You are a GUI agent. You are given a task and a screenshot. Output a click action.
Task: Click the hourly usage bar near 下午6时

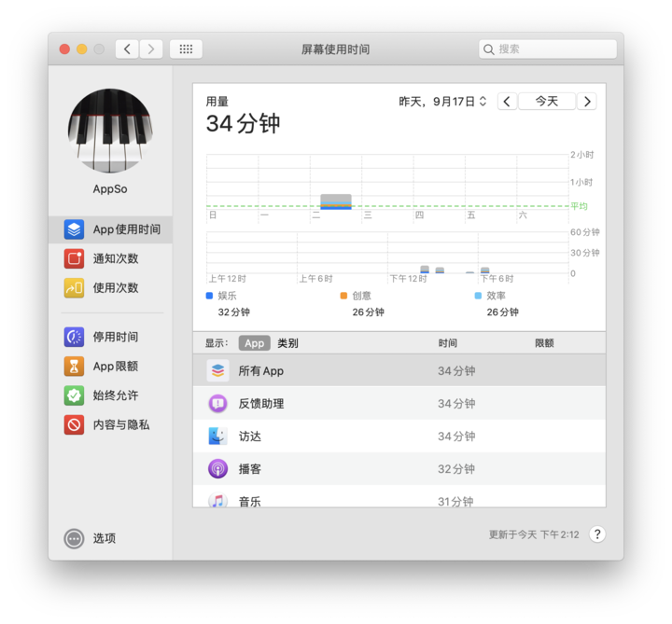tap(485, 270)
